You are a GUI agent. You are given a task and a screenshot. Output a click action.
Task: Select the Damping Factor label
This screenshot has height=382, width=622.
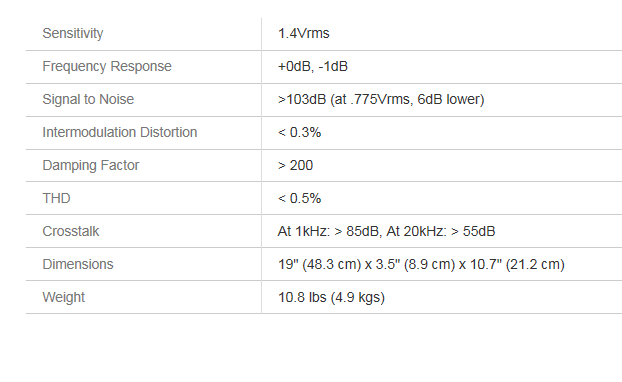pyautogui.click(x=90, y=165)
